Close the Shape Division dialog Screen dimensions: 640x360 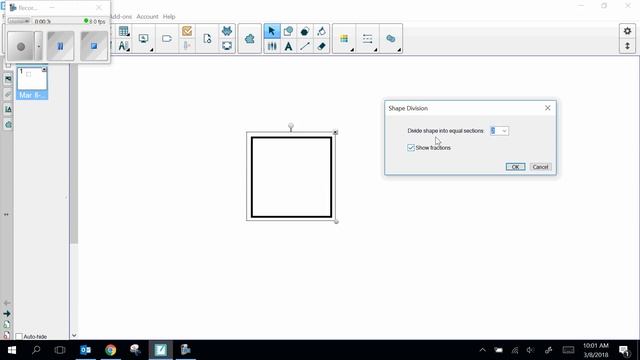click(547, 108)
